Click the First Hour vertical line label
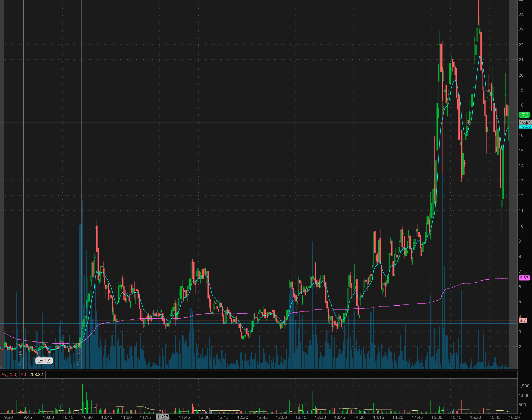 [x=79, y=356]
